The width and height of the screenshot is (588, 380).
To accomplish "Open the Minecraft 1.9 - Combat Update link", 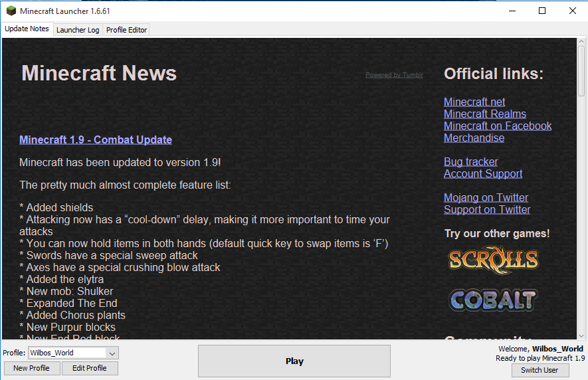I will (96, 140).
